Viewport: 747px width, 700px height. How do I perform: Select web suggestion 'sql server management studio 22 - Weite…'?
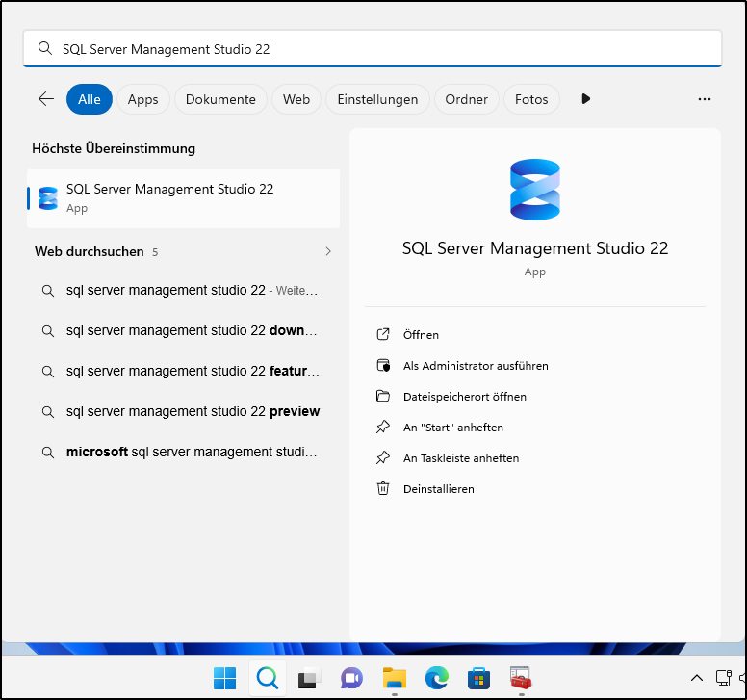click(184, 290)
